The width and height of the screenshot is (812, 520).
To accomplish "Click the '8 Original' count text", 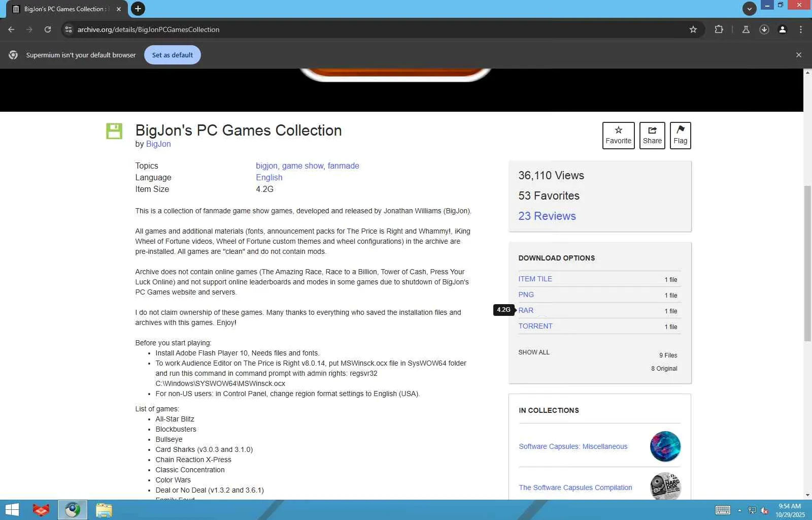I will point(664,369).
